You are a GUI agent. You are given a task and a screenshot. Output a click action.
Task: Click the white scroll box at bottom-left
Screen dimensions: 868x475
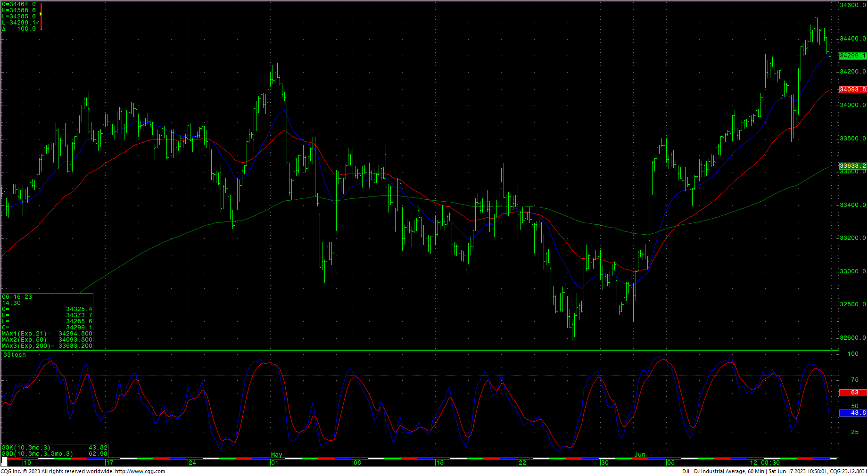click(x=4, y=462)
